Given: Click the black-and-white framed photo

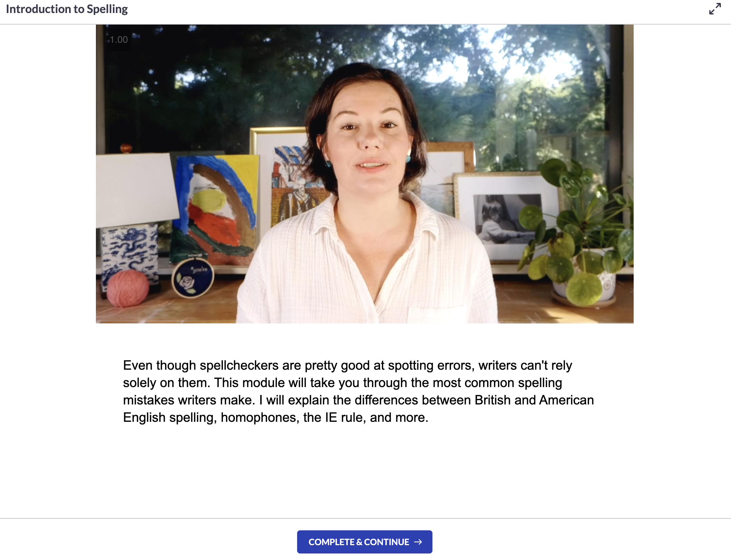Looking at the screenshot, I should click(x=507, y=217).
